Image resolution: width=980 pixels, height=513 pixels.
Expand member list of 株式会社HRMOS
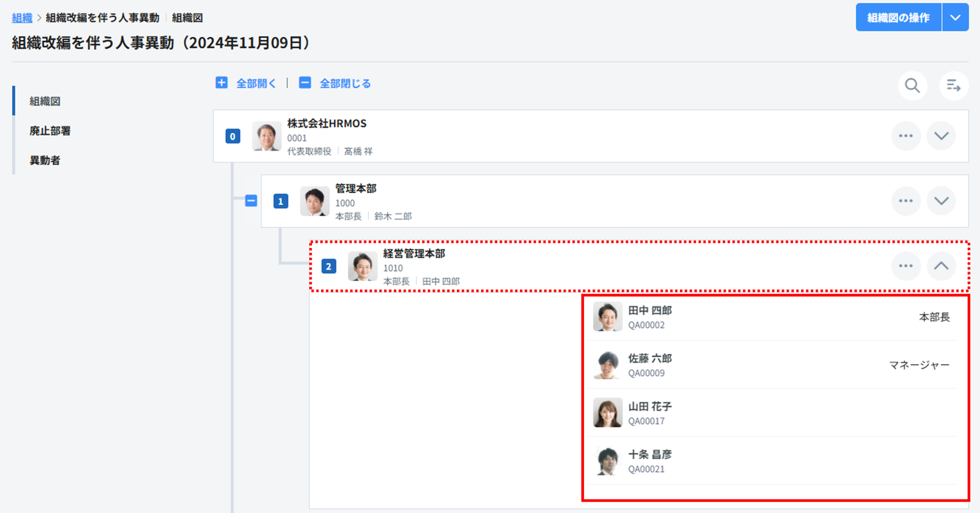941,136
